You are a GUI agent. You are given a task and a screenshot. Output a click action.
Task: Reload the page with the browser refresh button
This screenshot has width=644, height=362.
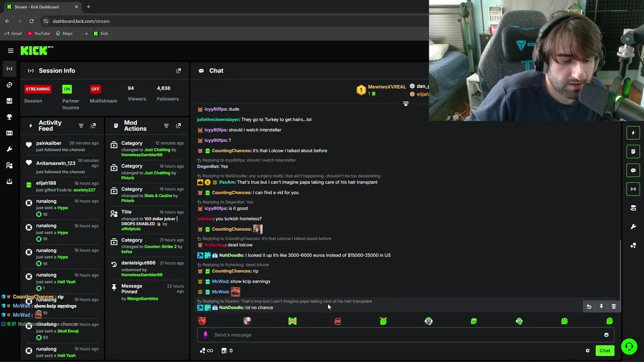pyautogui.click(x=31, y=21)
